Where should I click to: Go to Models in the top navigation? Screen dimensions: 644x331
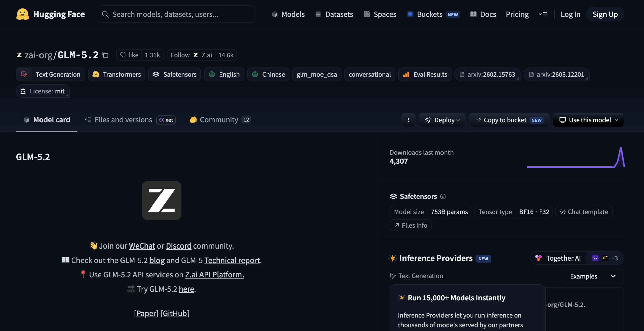tap(288, 14)
